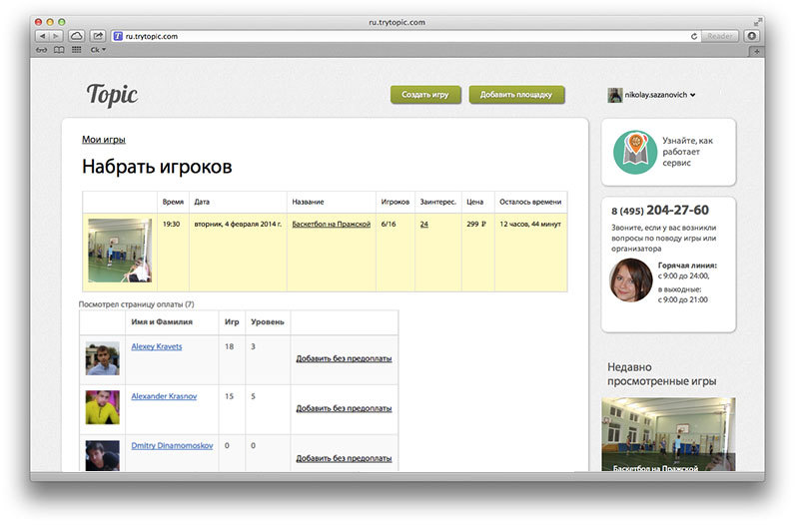Enter full screen with the arrows icon
This screenshot has width=799, height=532.
[x=758, y=22]
